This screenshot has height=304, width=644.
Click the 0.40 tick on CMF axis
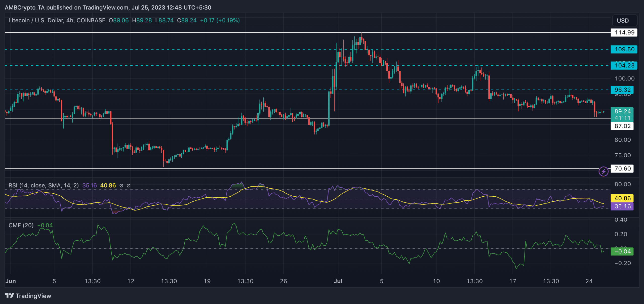[x=621, y=220]
